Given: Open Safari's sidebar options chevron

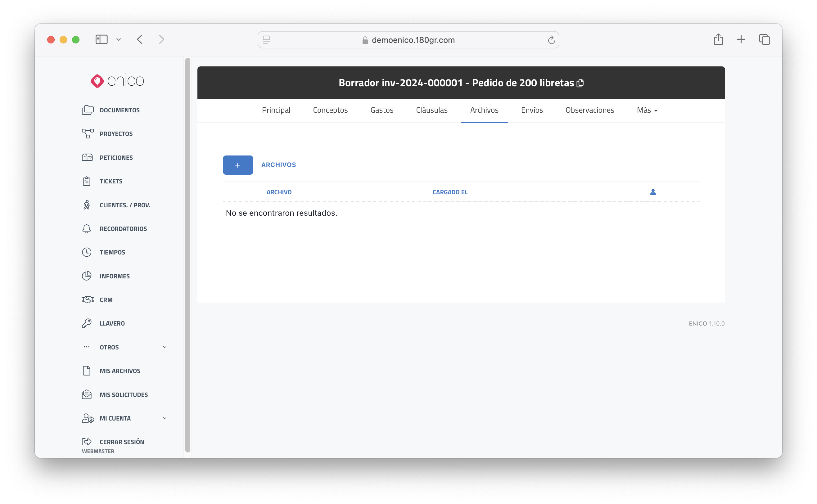Looking at the screenshot, I should [x=118, y=40].
